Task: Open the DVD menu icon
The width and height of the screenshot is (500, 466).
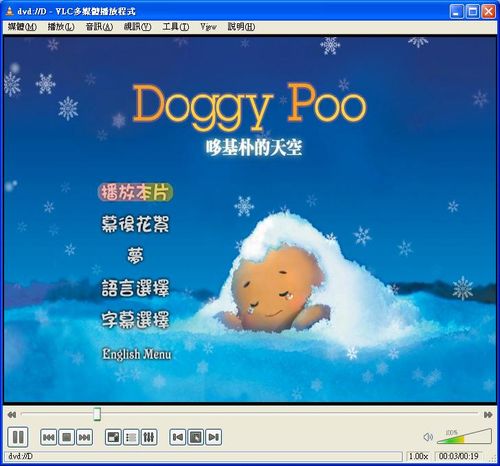Action: (196, 437)
